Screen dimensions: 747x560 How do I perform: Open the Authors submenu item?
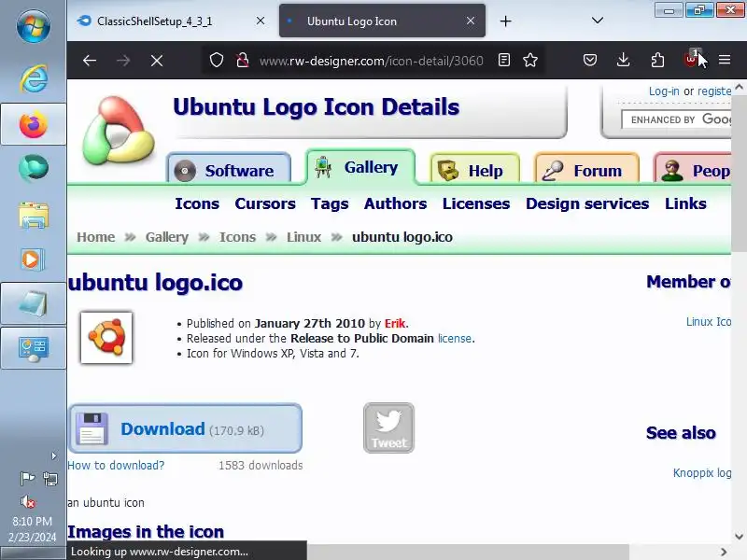(395, 203)
